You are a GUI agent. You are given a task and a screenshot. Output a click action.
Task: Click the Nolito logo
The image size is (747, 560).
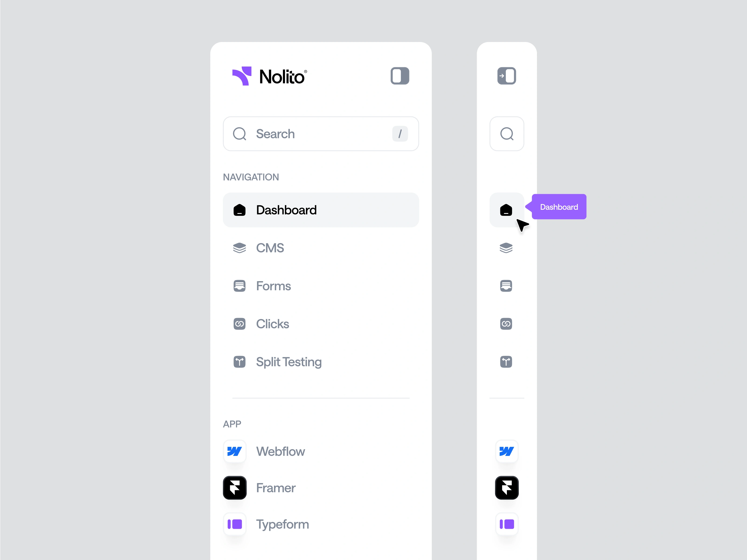click(270, 76)
